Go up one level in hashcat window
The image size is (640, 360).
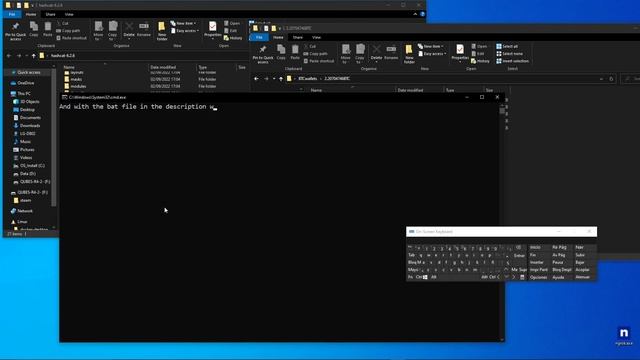[33, 56]
